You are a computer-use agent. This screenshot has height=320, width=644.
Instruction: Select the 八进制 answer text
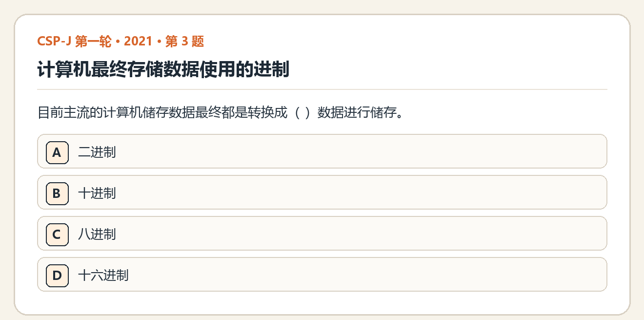click(97, 234)
